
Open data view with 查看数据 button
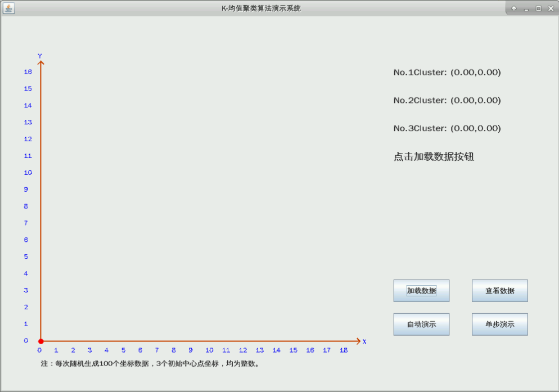tap(499, 291)
